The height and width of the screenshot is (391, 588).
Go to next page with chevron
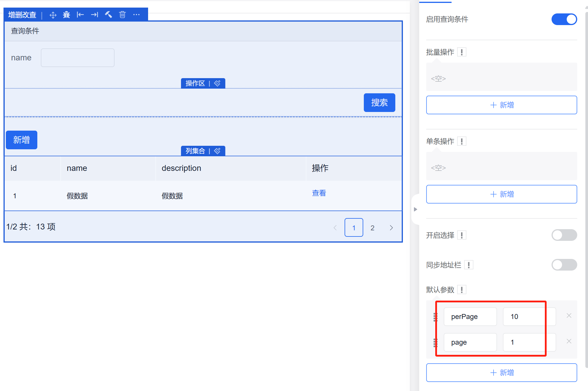391,228
